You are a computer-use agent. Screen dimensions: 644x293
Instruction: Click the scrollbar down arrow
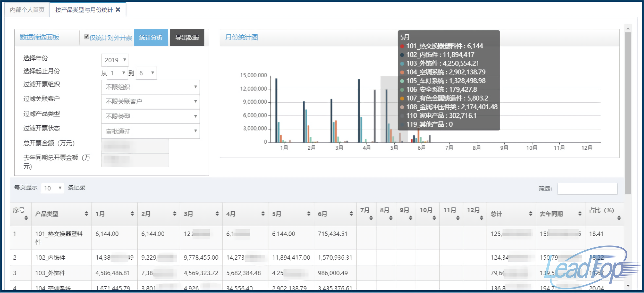tap(628, 286)
